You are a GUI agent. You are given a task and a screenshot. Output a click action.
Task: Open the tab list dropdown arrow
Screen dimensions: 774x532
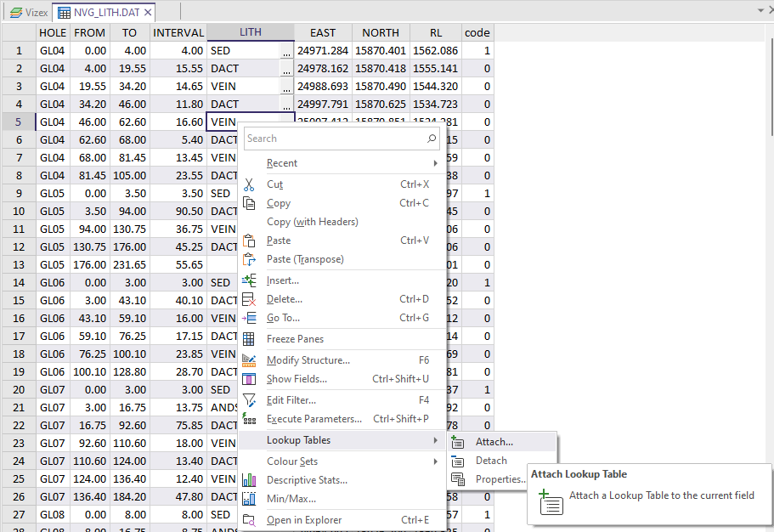click(x=760, y=10)
